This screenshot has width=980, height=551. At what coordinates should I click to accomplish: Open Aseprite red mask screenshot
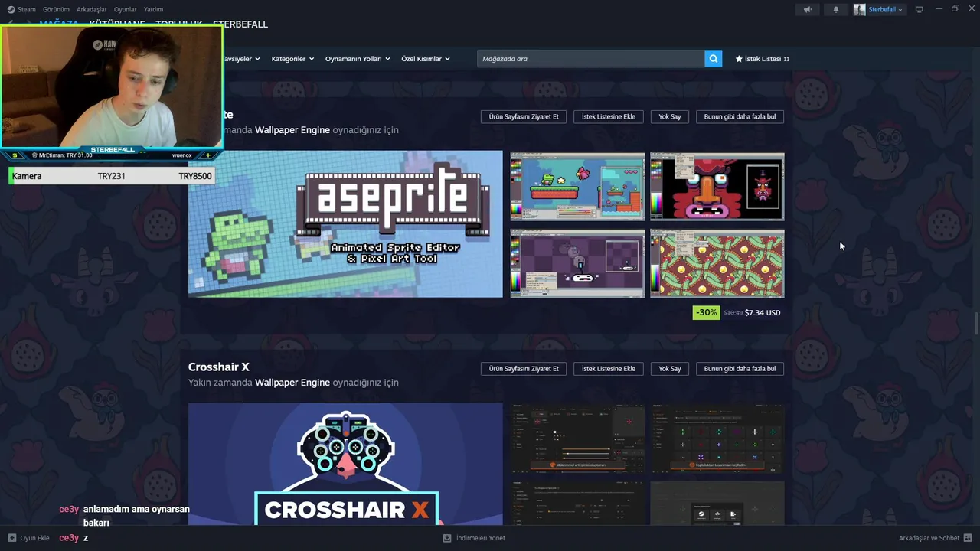click(x=717, y=186)
